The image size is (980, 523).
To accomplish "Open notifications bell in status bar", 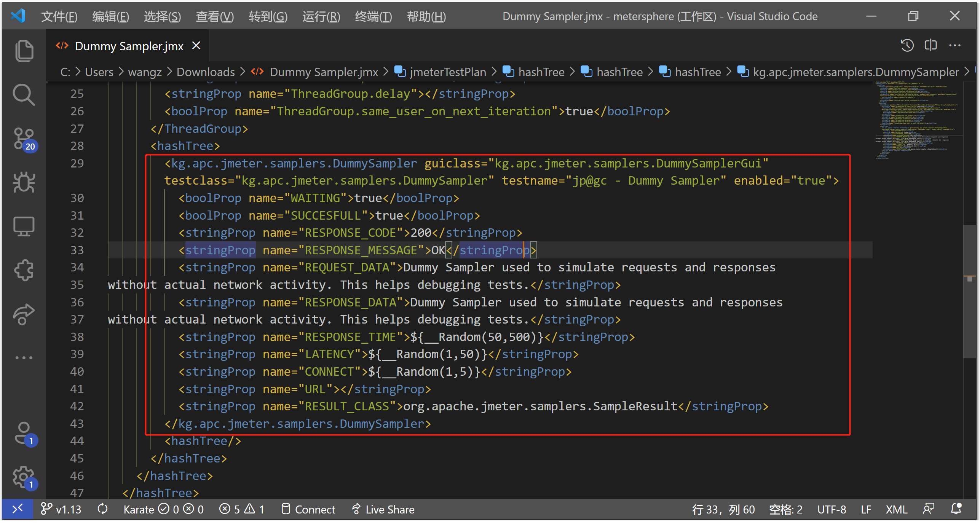I will pos(956,509).
